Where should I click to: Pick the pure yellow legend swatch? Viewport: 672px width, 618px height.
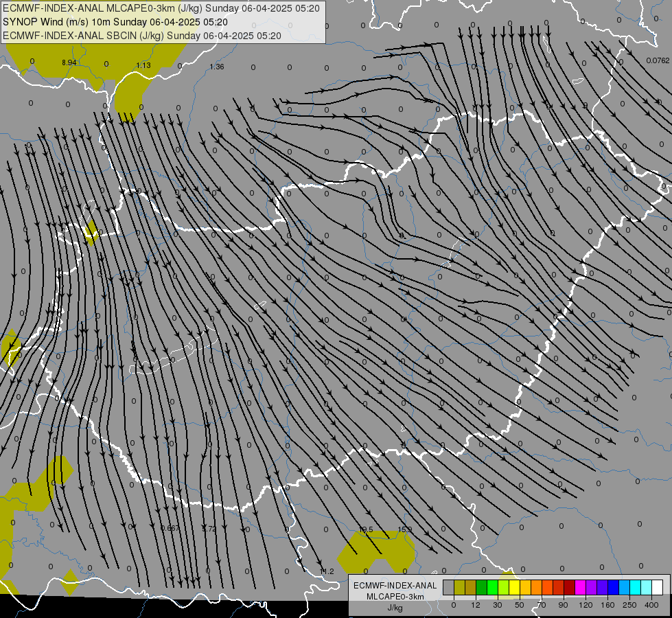tap(514, 587)
